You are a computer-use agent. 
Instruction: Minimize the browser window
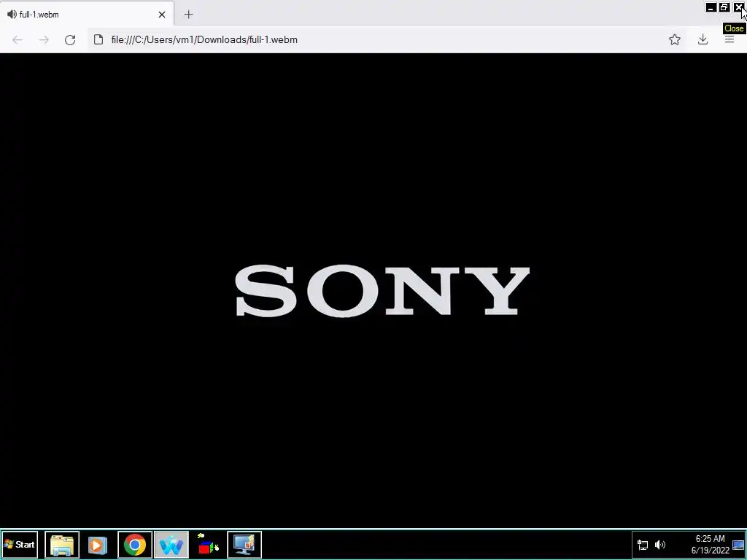point(711,7)
